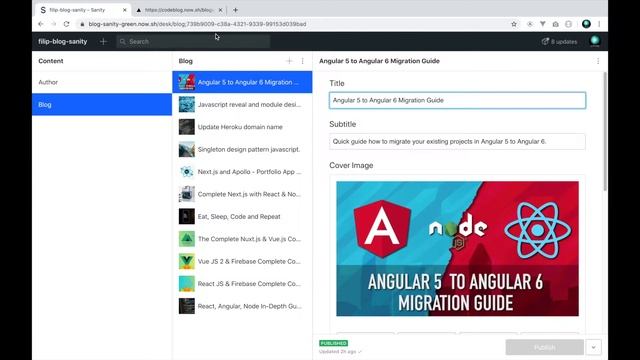Select Author in the Content list
Image resolution: width=640 pixels, height=360 pixels.
[102, 82]
